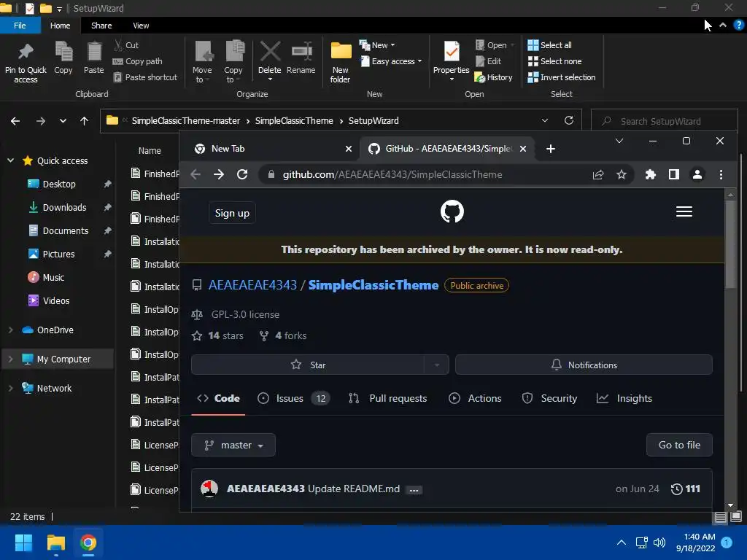Screen dimensions: 747x560
Task: Expand the Network tree node
Action: 10,388
